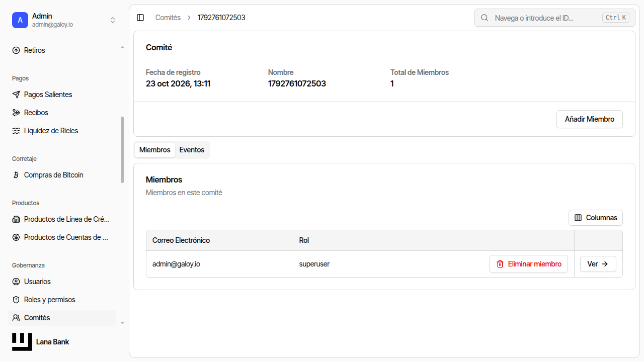Open Usuarios in the sidebar
Screen dimensions: 644x362
point(62,282)
